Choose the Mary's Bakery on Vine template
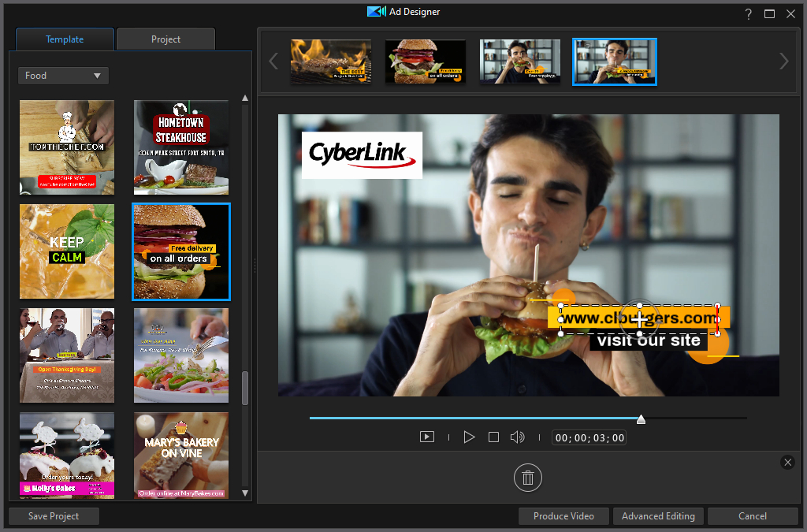The width and height of the screenshot is (807, 532). (181, 456)
